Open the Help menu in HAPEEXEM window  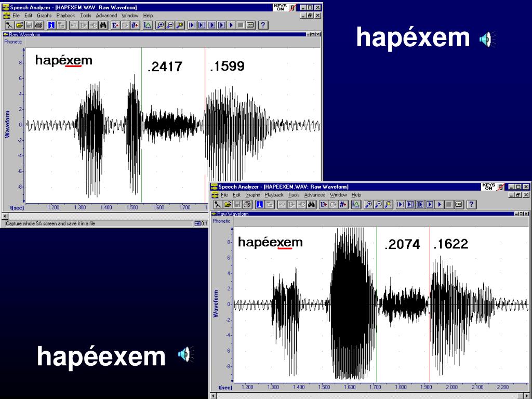click(x=356, y=195)
